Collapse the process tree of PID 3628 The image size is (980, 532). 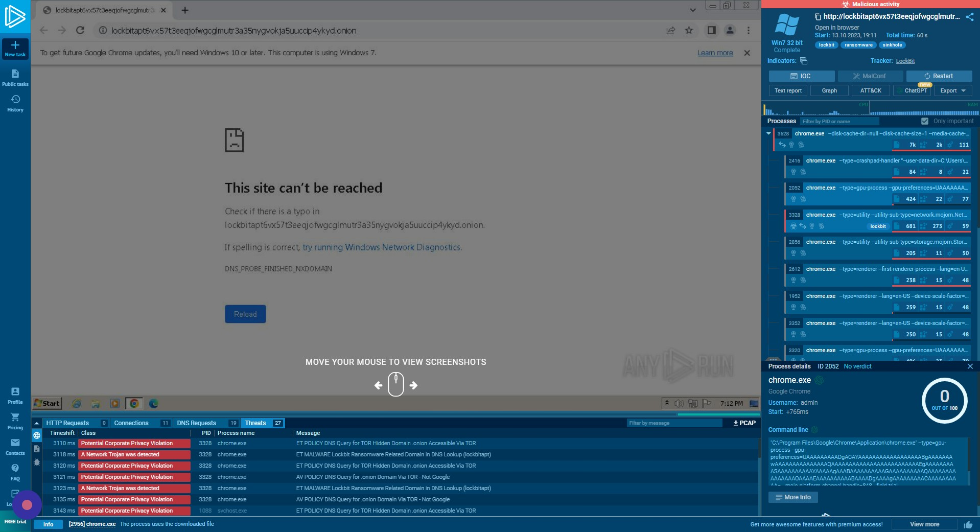pyautogui.click(x=768, y=133)
